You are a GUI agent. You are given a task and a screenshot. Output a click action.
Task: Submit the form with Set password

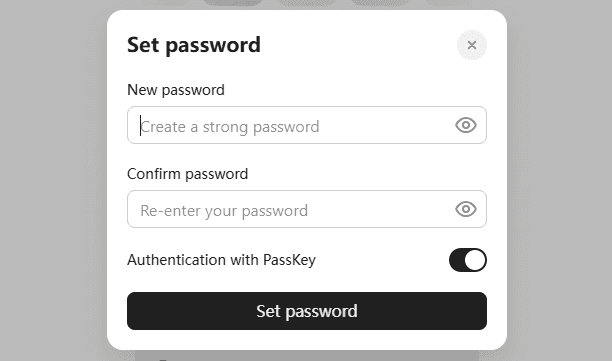click(307, 311)
